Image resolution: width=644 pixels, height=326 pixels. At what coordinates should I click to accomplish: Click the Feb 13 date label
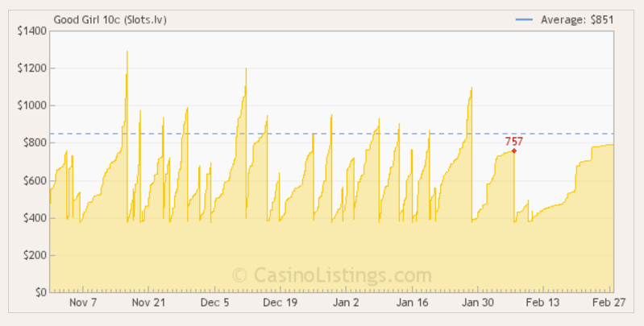tap(543, 303)
